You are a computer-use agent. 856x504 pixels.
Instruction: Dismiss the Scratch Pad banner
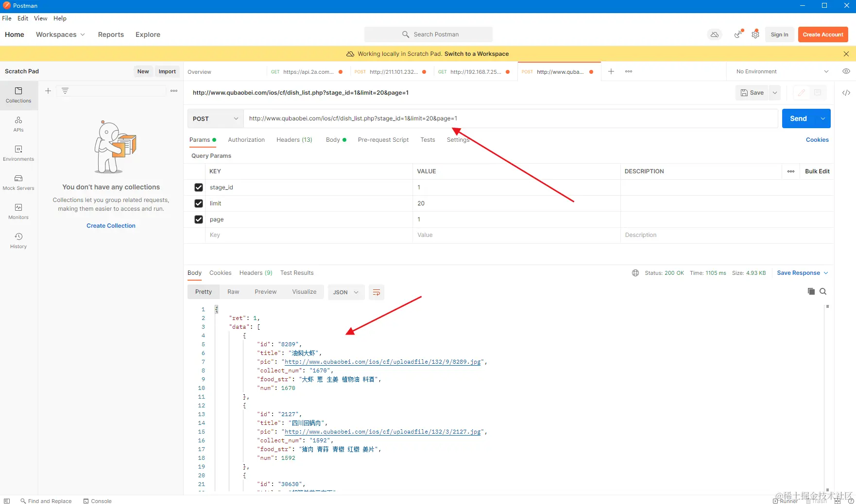tap(846, 54)
